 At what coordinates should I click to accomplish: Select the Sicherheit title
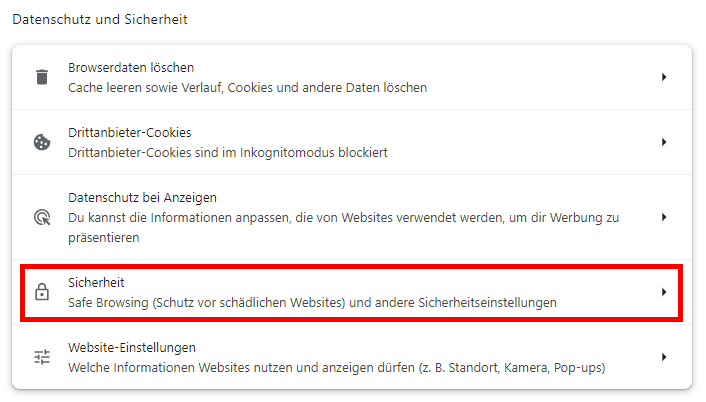(95, 282)
